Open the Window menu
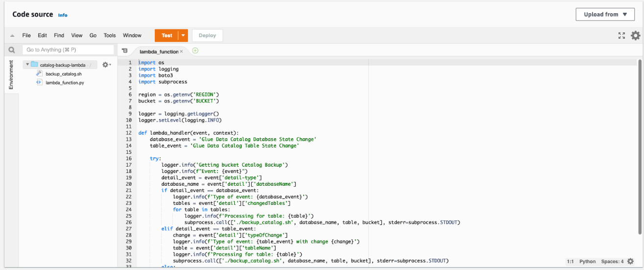The image size is (644, 270). (x=132, y=35)
